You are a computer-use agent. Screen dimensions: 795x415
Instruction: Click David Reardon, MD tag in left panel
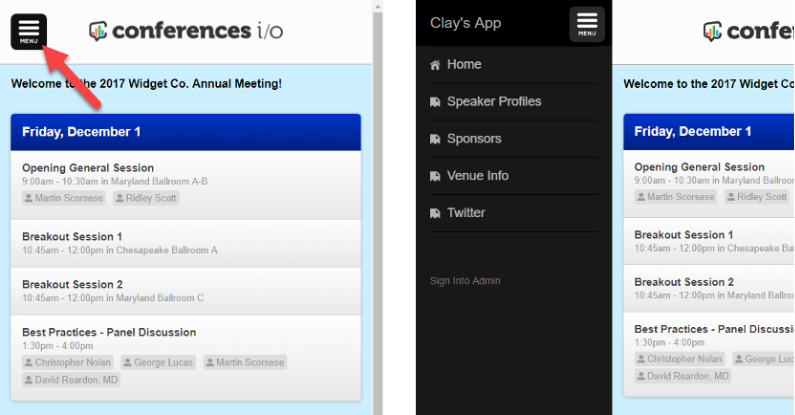[x=71, y=380]
